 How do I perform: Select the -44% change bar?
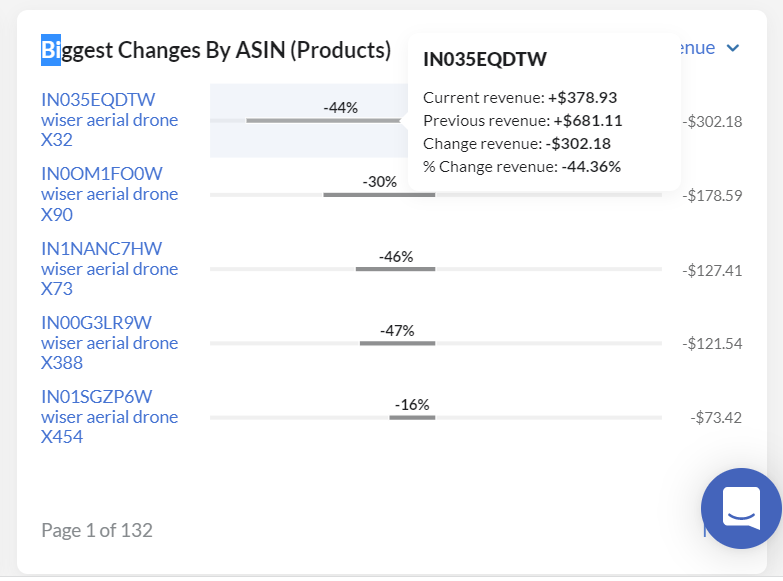coord(324,120)
